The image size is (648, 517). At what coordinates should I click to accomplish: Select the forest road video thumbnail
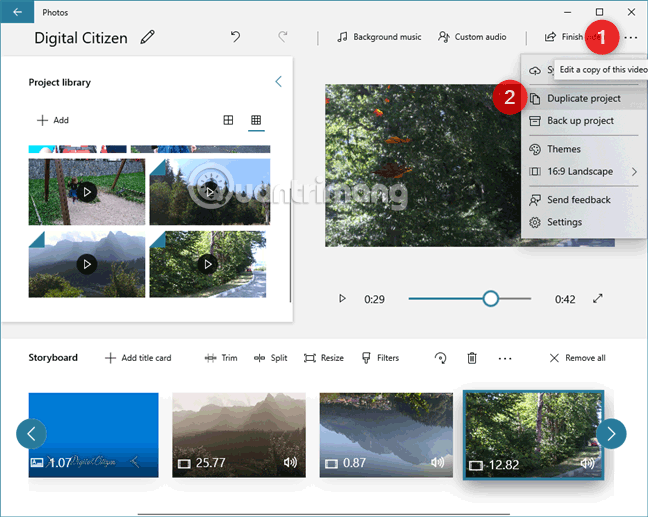pos(208,264)
